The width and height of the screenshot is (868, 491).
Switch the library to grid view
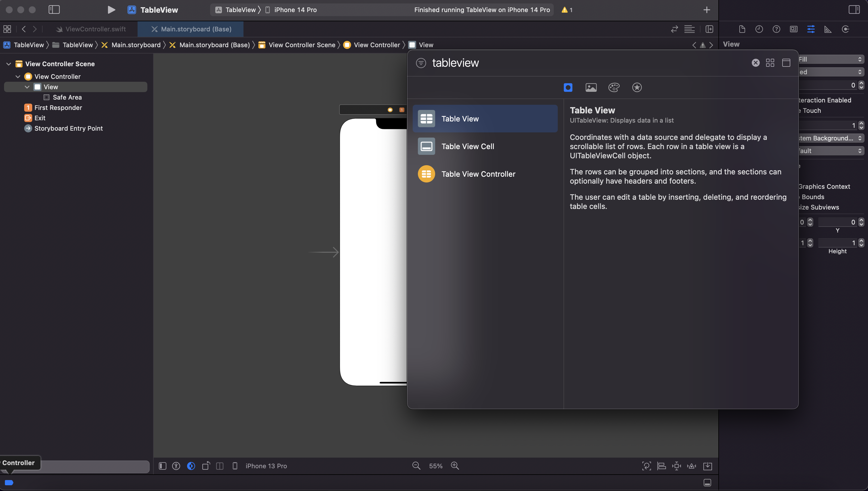point(770,63)
